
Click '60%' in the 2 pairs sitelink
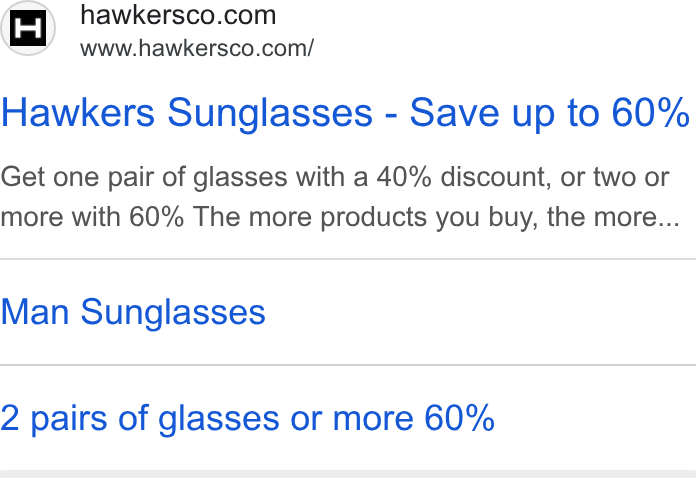coord(459,418)
